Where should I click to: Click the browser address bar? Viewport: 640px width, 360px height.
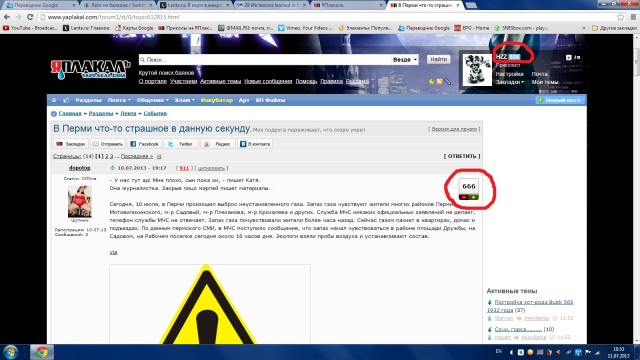[x=327, y=17]
